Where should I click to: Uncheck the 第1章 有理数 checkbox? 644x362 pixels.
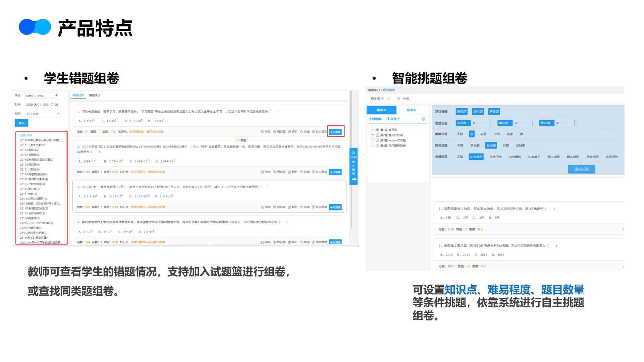tap(377, 130)
